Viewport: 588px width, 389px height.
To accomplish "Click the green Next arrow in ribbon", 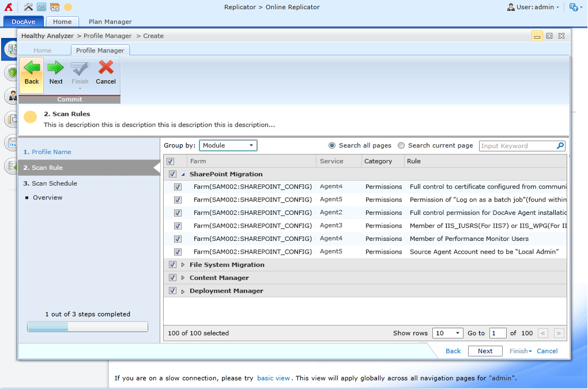I will click(x=56, y=69).
